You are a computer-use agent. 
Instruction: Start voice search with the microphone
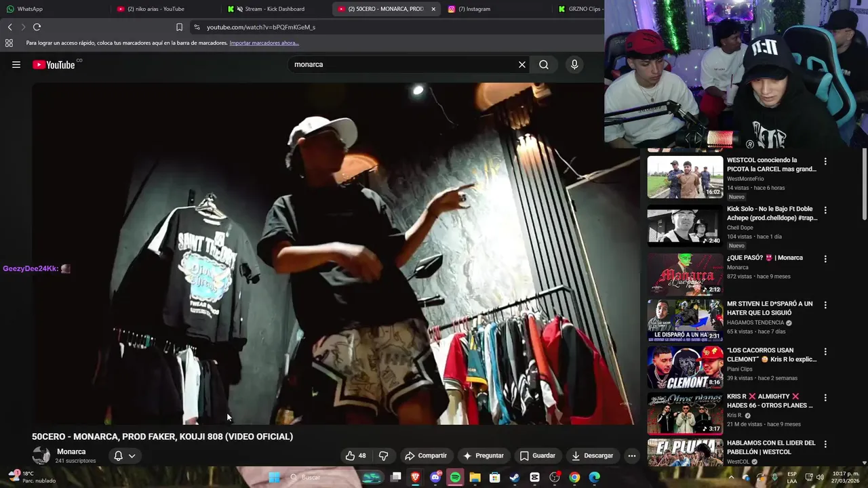point(574,64)
